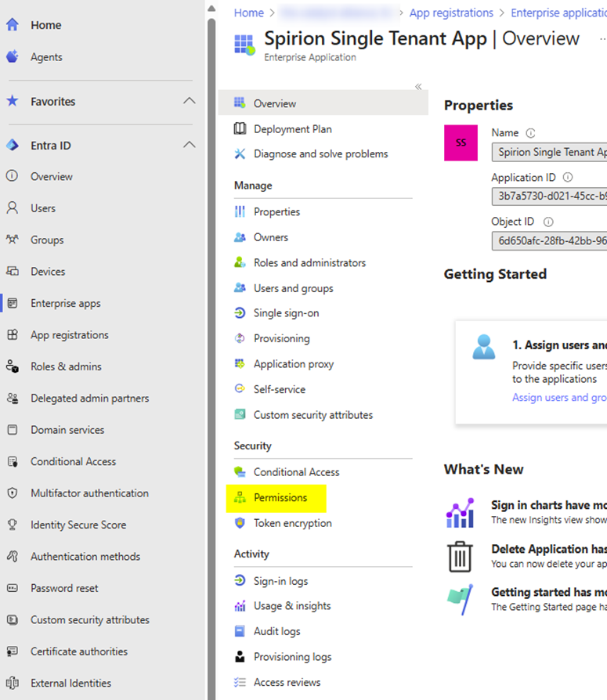Screen dimensions: 607x700
Task: Click the Sign in charts heading
Action: click(x=549, y=505)
